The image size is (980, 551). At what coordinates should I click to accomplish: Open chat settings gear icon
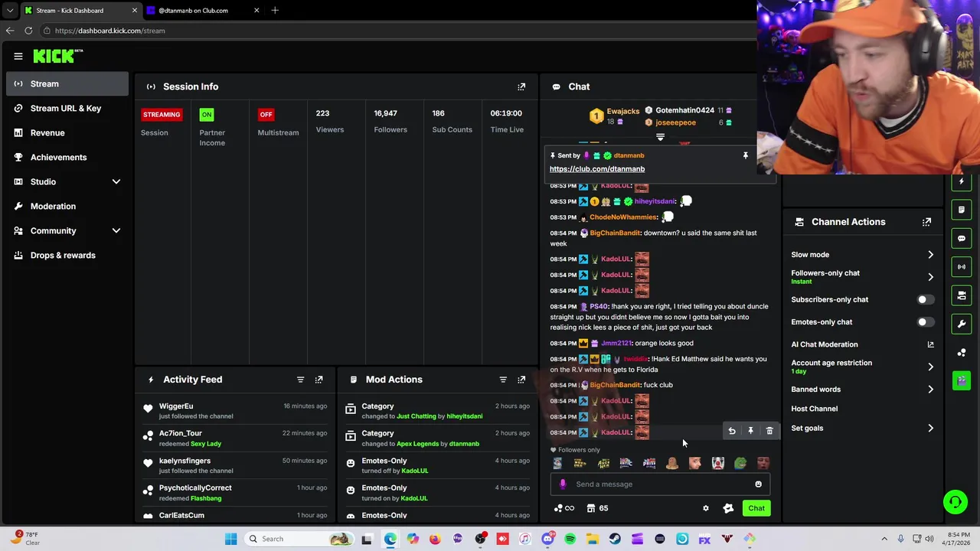point(706,508)
